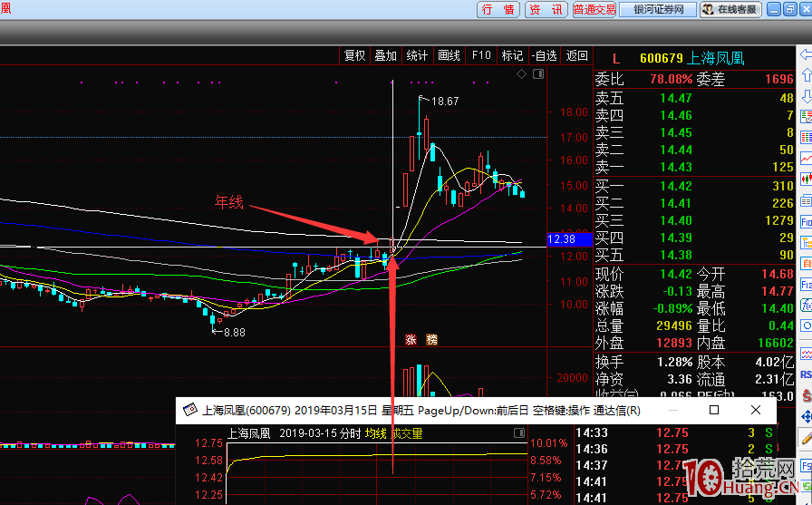Click the 14:33 trade tick row
The height and width of the screenshot is (505, 812).
pos(676,432)
